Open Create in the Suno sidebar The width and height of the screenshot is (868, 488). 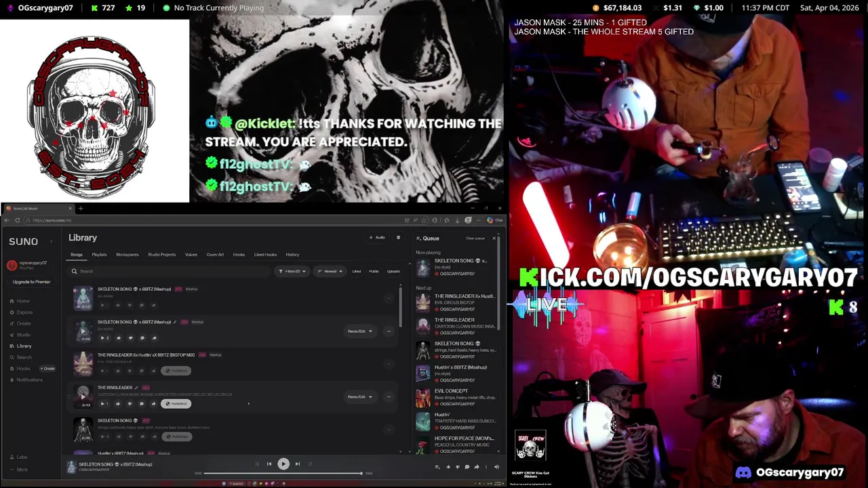pyautogui.click(x=20, y=323)
